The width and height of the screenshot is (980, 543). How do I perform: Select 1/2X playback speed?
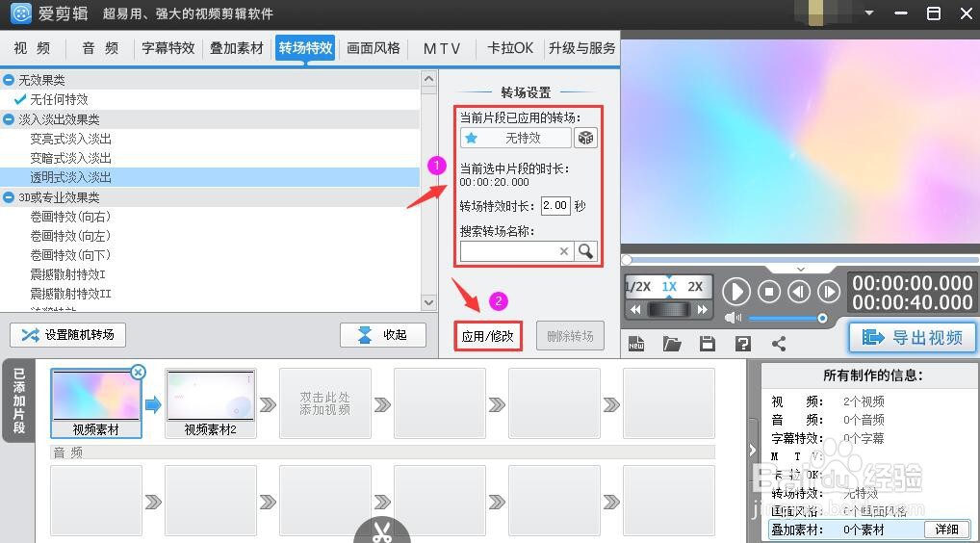point(638,287)
